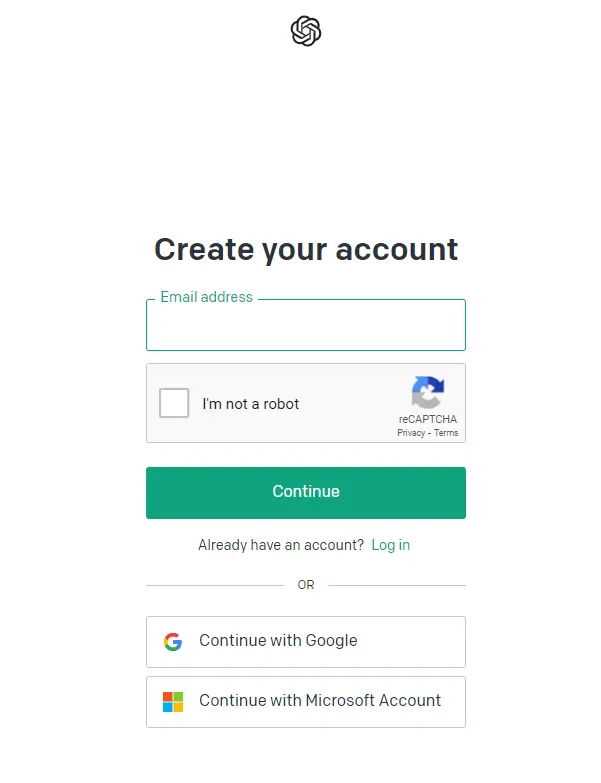Check the "I'm not a robot" checkbox
The image size is (601, 783).
(x=174, y=403)
